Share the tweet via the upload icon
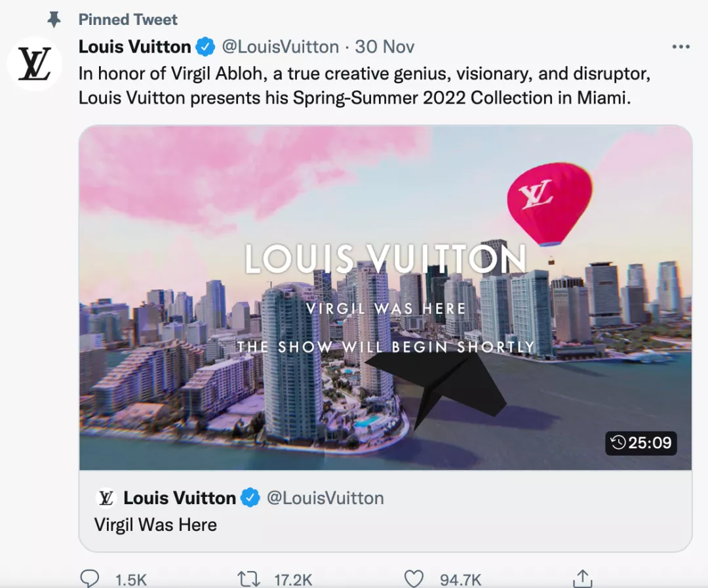The image size is (708, 588). coord(583,578)
